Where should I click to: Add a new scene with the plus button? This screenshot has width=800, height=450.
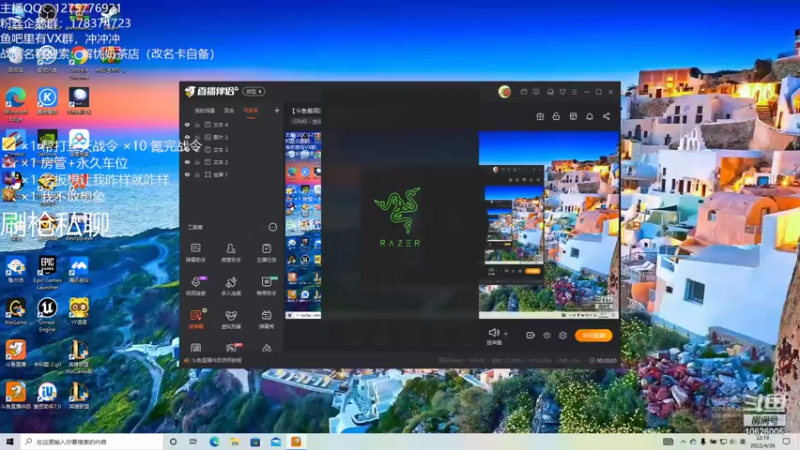[277, 110]
